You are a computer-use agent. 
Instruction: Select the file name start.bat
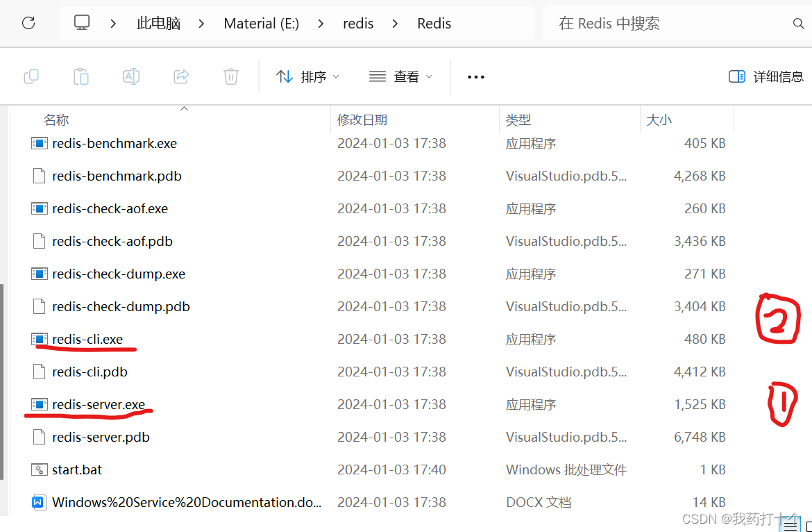(77, 469)
